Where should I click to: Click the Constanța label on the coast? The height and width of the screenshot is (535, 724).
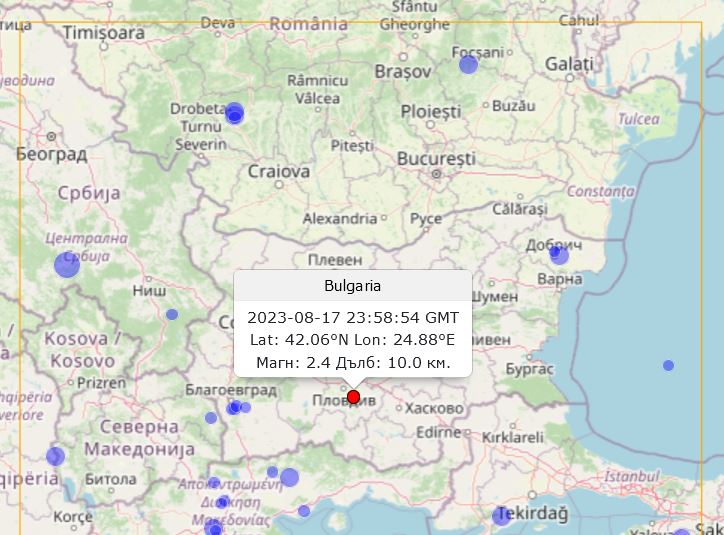tap(601, 190)
